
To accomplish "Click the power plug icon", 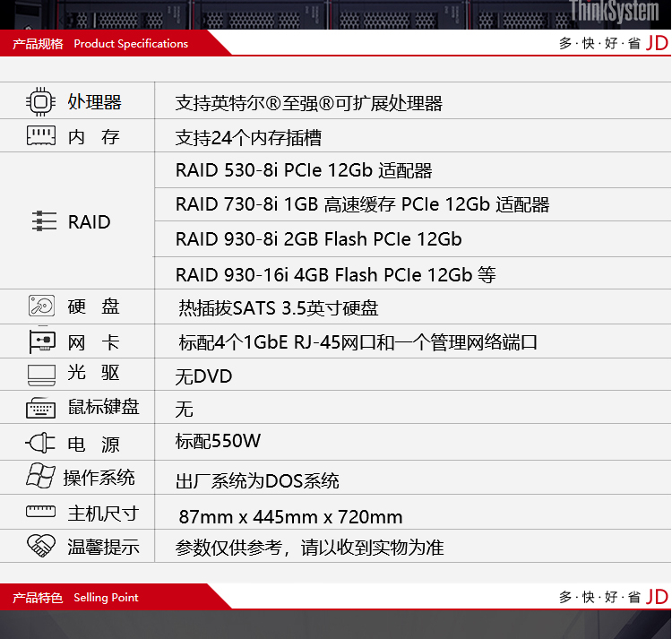I will coord(41,443).
